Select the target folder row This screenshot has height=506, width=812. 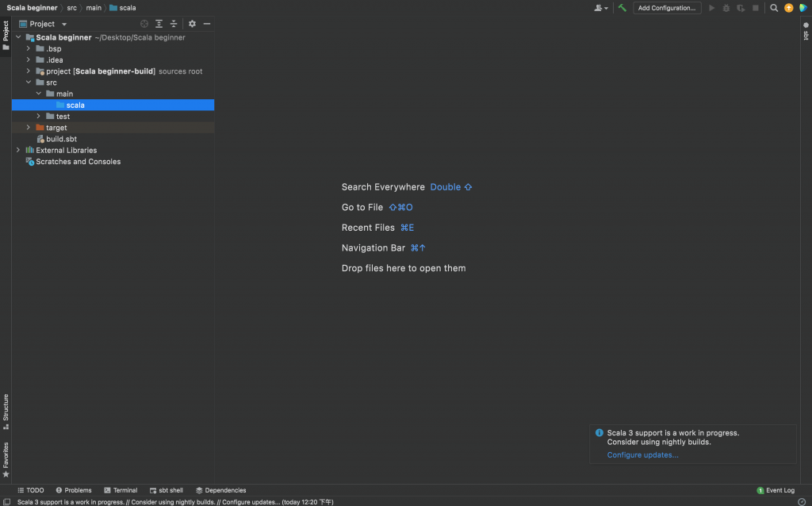coord(113,128)
